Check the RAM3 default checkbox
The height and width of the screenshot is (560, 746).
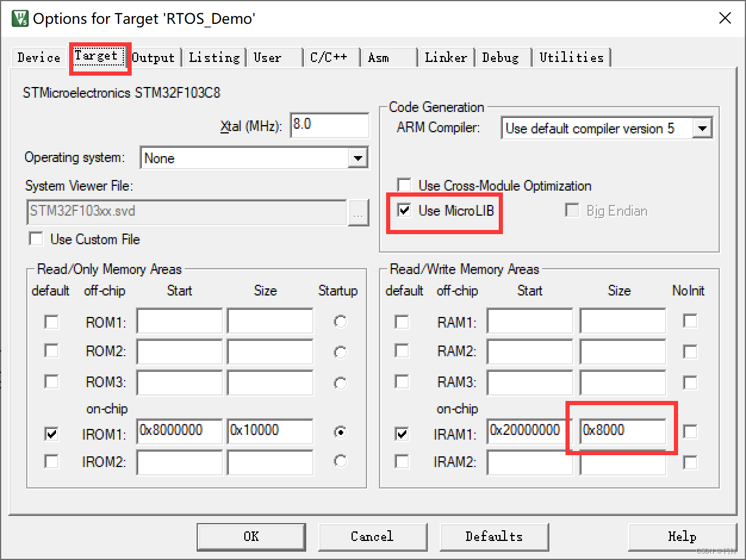click(x=402, y=381)
